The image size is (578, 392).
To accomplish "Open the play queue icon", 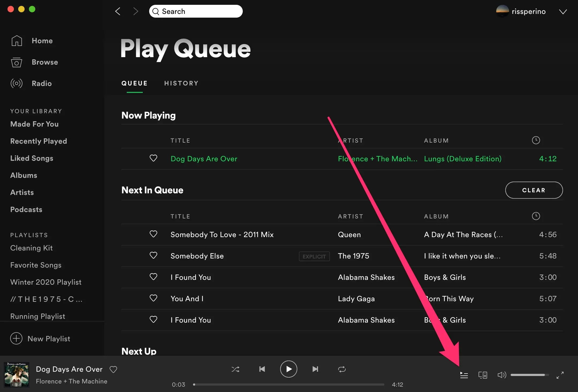I will (x=464, y=375).
